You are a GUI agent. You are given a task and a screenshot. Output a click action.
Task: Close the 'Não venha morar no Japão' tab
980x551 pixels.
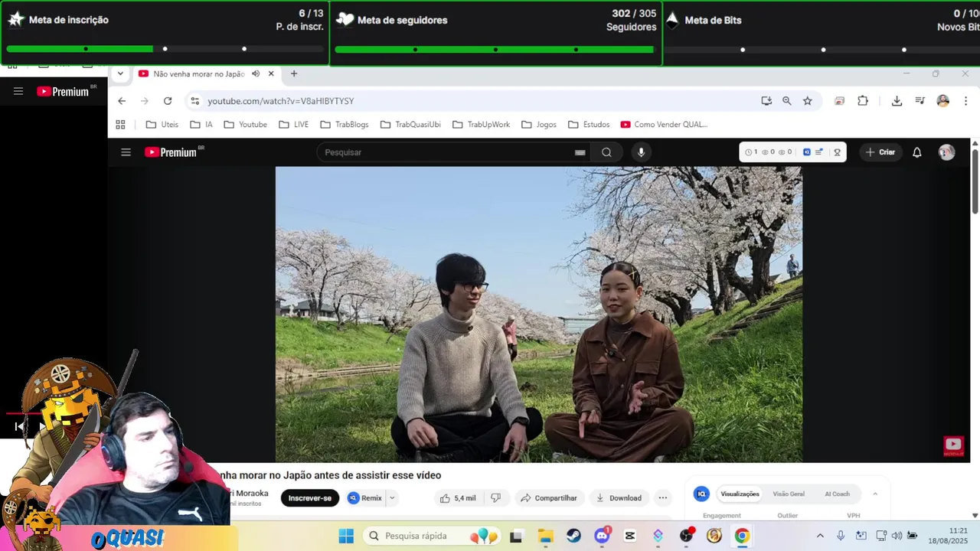pos(271,74)
